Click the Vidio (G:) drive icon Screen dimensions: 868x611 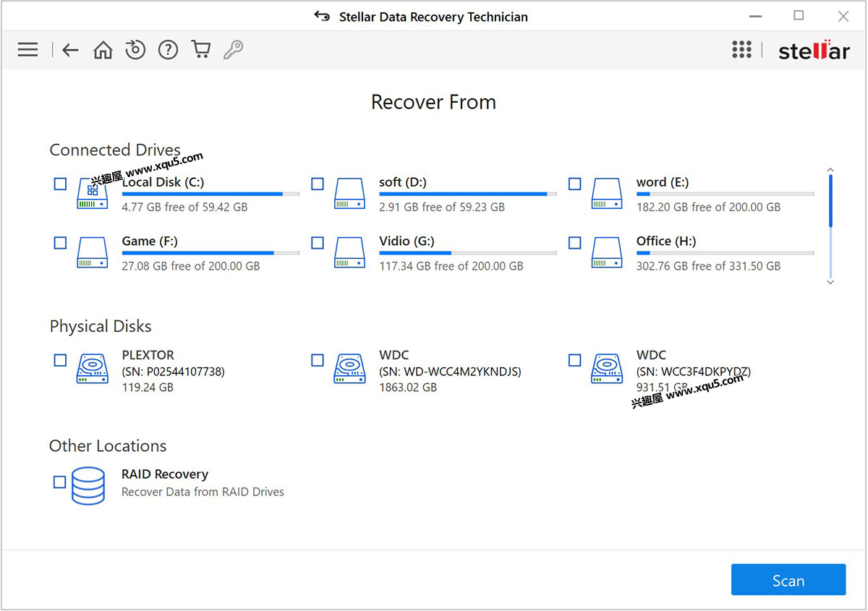coord(349,253)
